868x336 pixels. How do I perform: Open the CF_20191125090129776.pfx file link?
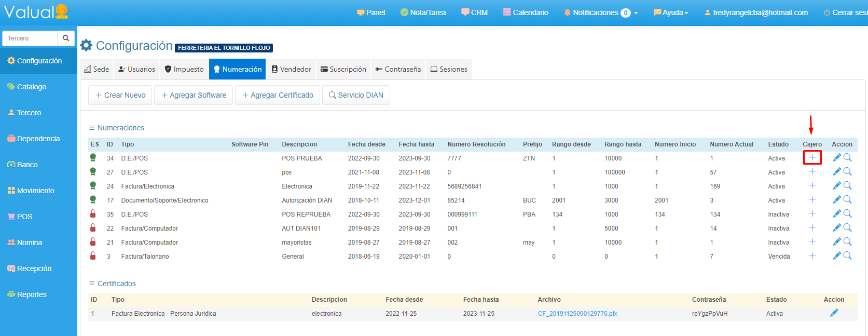577,314
